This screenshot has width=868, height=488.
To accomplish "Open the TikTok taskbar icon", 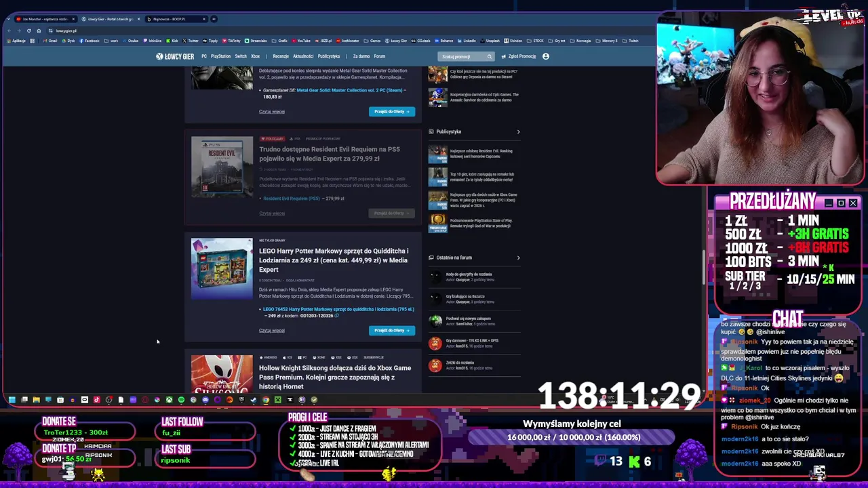I will pyautogui.click(x=96, y=400).
